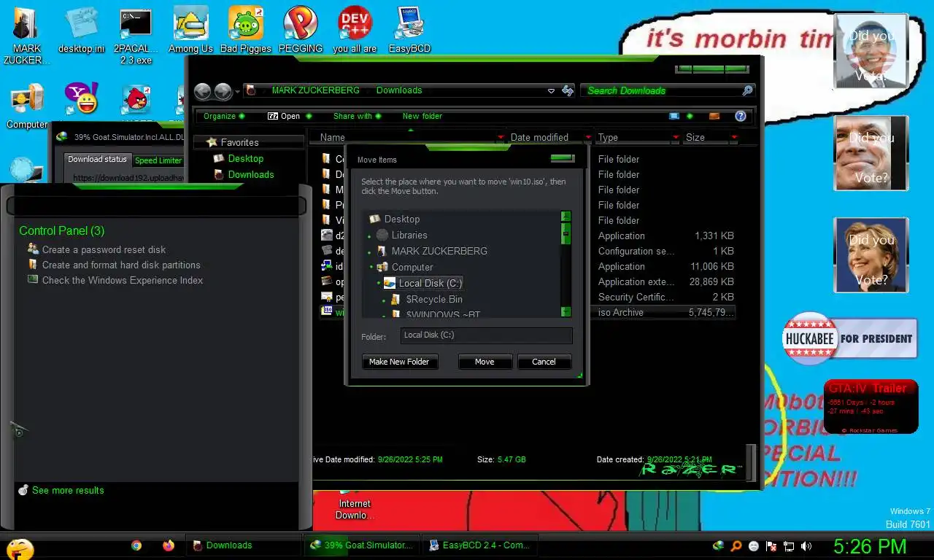Click scrollbar down arrow in Move Items tree
This screenshot has height=560, width=934.
[x=566, y=311]
